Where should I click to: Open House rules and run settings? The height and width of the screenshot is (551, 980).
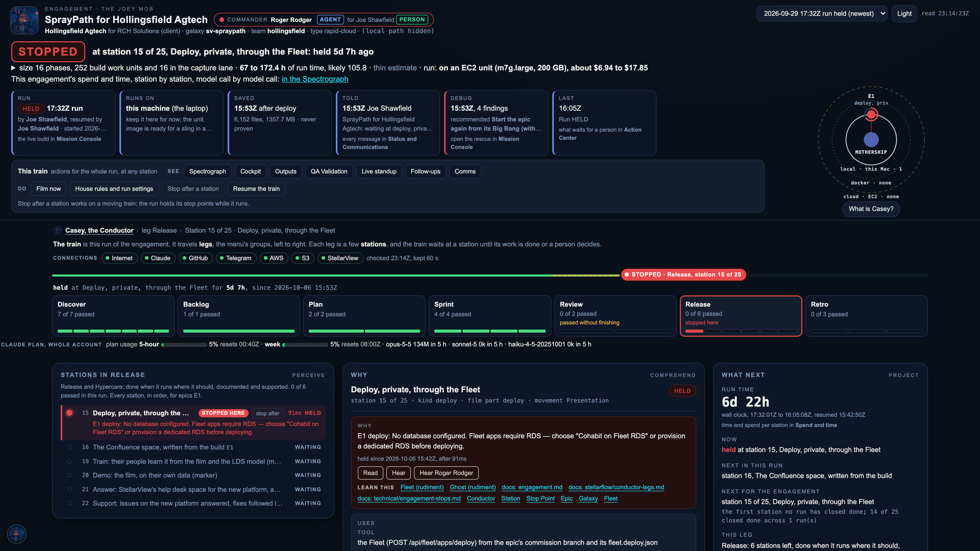[x=114, y=189]
